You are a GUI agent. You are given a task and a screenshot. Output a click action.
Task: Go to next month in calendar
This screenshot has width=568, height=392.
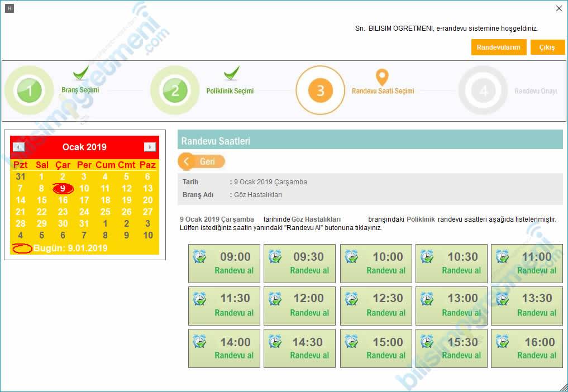pyautogui.click(x=150, y=147)
